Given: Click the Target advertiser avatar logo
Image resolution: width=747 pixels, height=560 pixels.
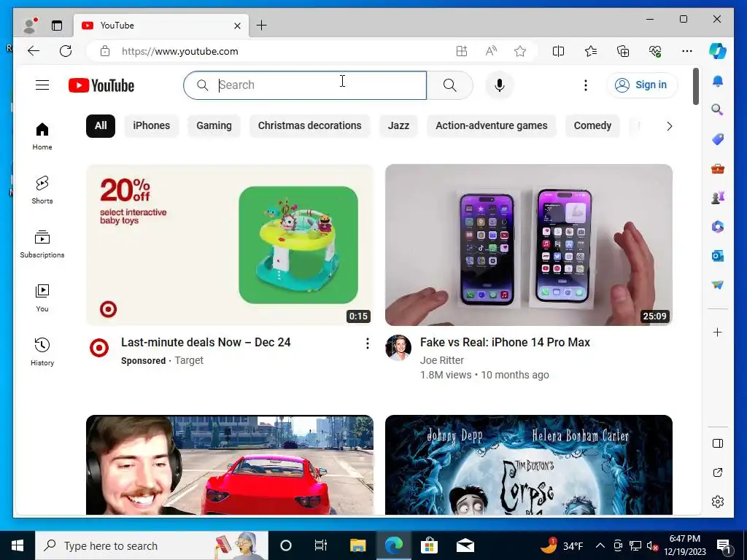Looking at the screenshot, I should 99,348.
